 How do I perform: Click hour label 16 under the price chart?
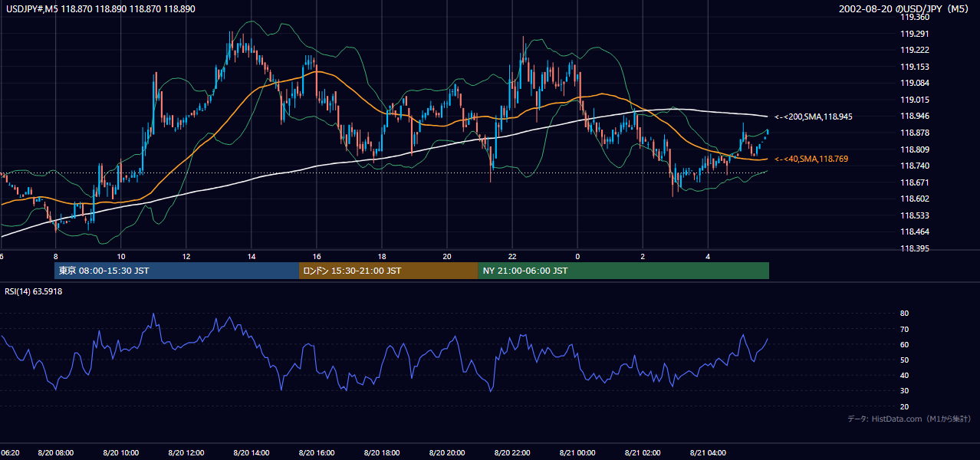317,256
